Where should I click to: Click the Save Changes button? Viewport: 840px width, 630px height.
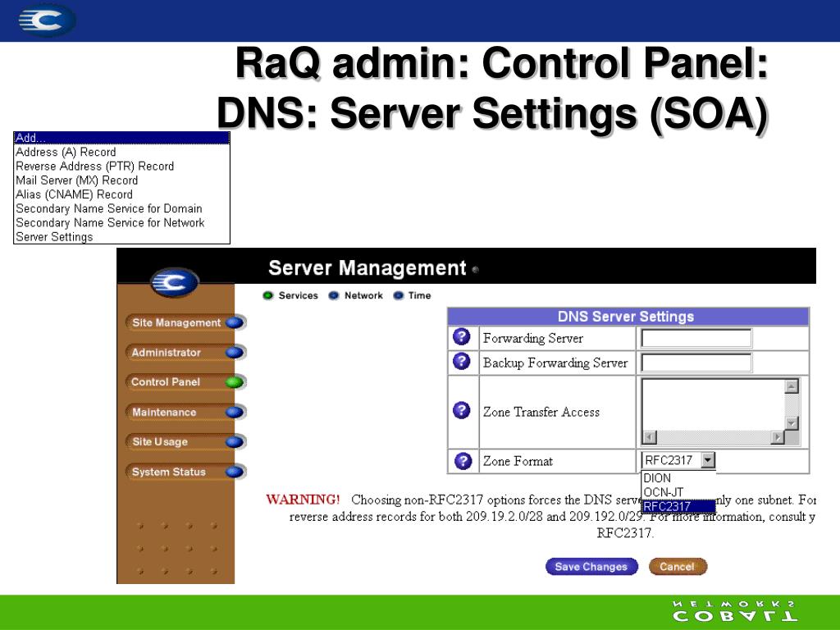coord(591,567)
